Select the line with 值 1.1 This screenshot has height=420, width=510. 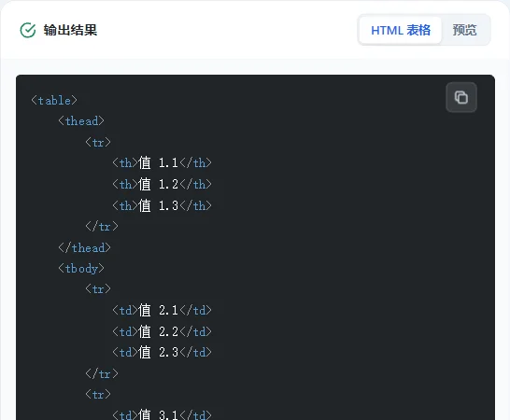point(162,162)
